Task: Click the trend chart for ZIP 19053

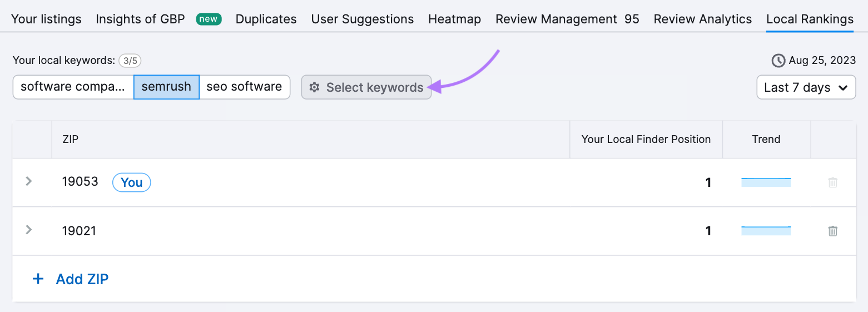Action: click(766, 182)
